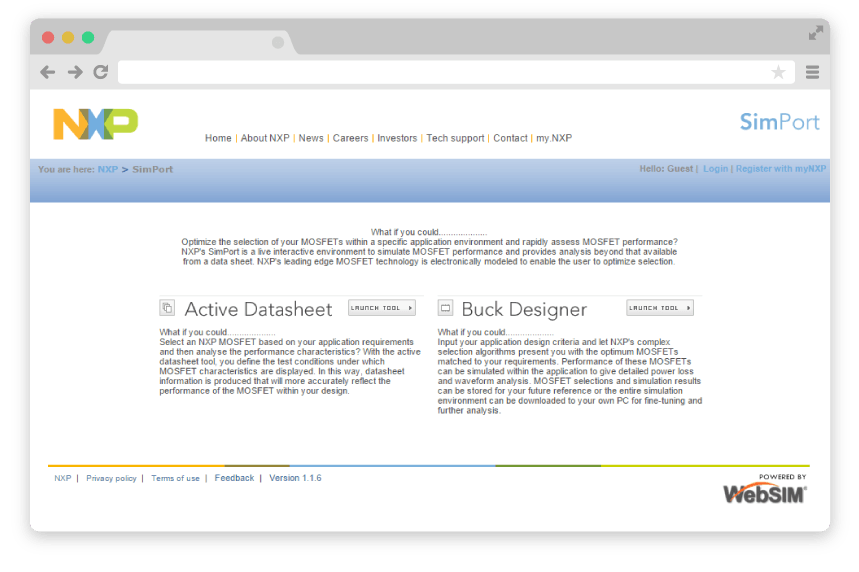Open the Investors navigation link

point(397,138)
